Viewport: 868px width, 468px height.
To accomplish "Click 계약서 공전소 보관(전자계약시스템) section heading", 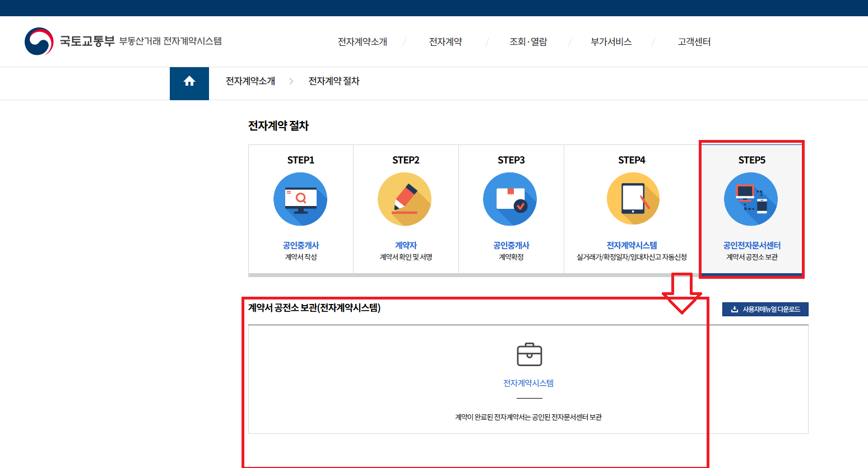I will pyautogui.click(x=314, y=308).
